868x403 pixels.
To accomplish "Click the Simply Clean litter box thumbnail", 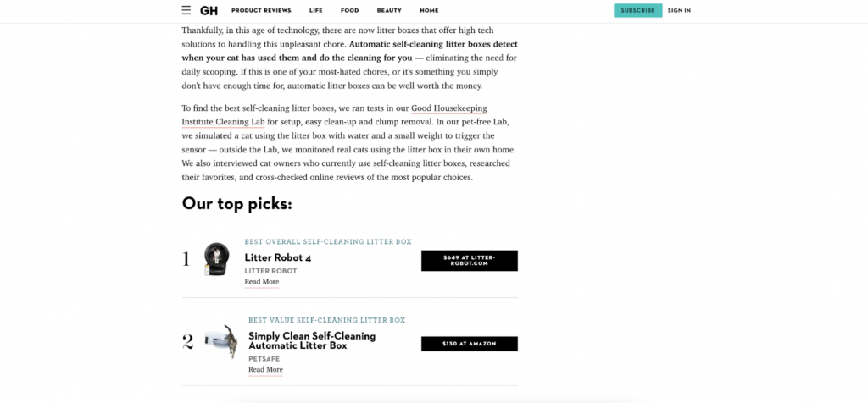I will (220, 341).
